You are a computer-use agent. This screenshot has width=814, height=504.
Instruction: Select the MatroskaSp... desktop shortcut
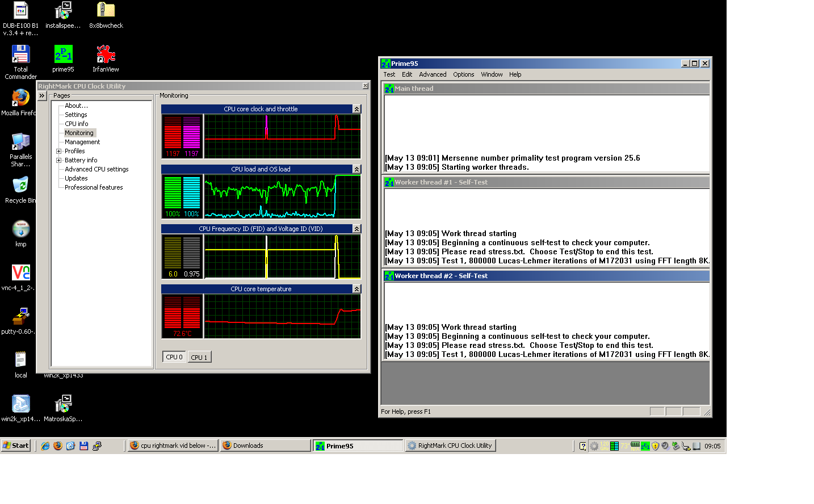pos(63,409)
